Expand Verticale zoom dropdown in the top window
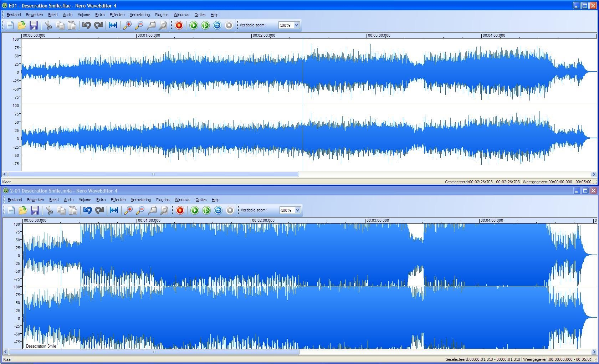This screenshot has height=364, width=599. click(x=296, y=25)
